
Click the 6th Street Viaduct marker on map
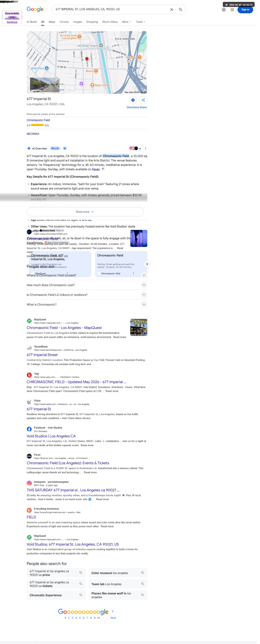click(x=101, y=45)
